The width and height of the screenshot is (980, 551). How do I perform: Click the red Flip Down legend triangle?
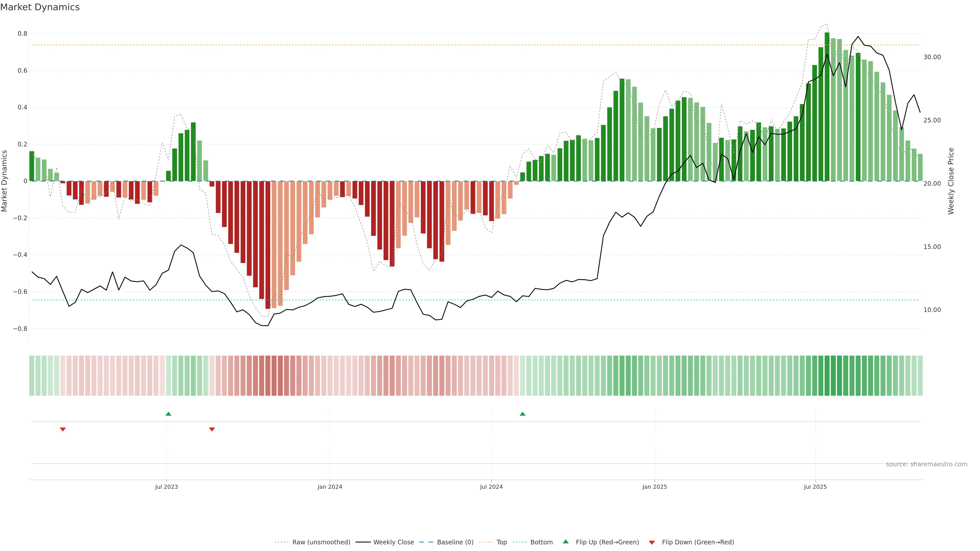point(652,542)
